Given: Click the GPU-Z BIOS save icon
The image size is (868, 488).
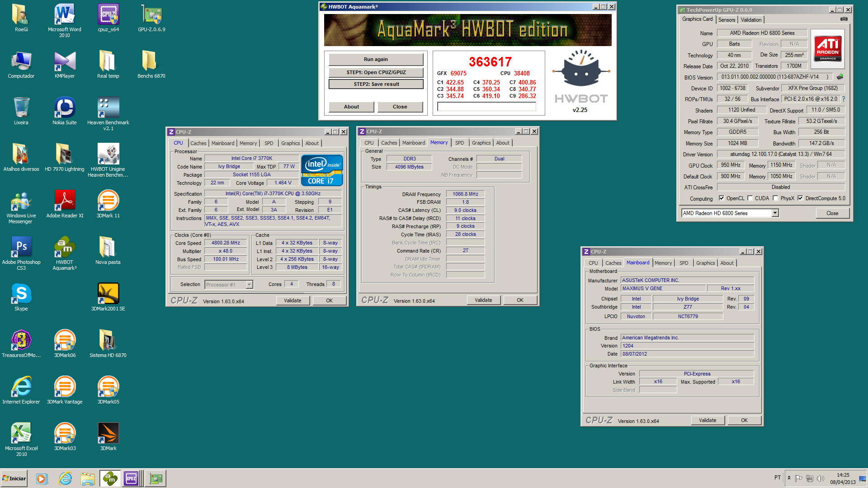Looking at the screenshot, I should point(840,77).
